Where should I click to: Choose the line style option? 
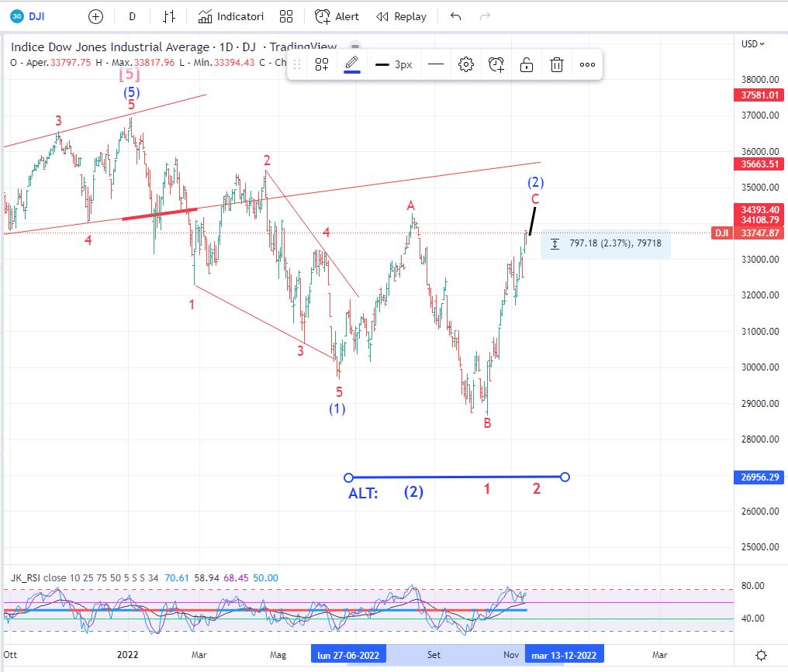click(436, 64)
